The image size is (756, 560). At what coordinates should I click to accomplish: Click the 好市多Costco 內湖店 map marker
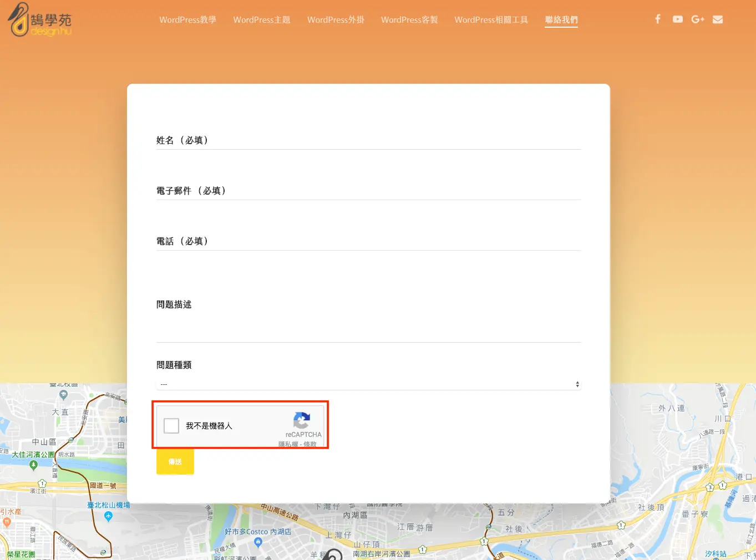pos(257,542)
